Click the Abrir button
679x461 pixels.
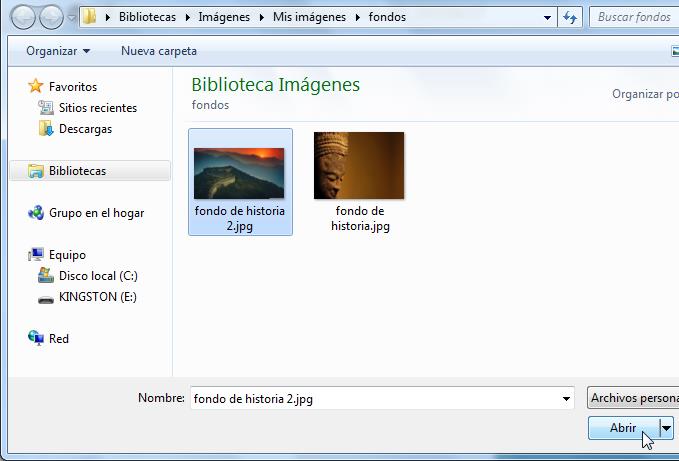coord(623,427)
